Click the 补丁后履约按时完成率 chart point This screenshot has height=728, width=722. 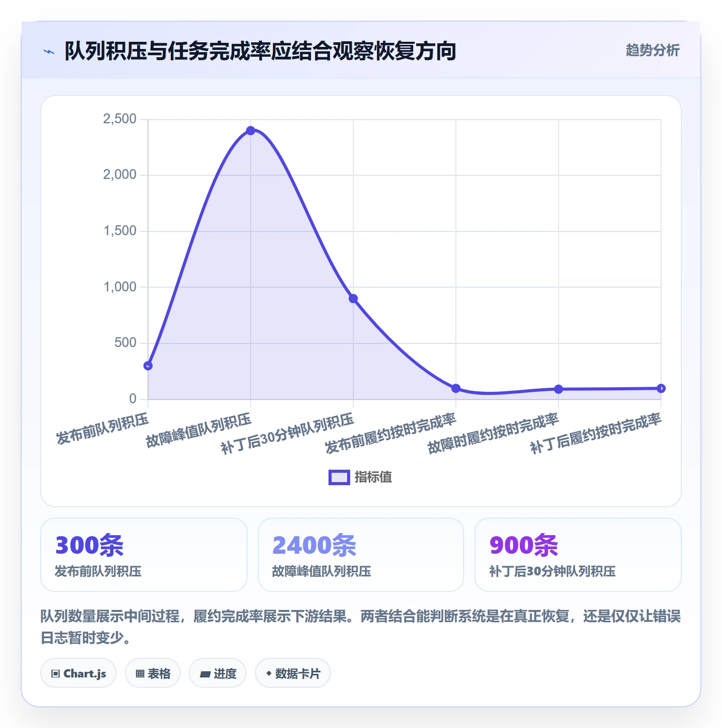pos(661,388)
